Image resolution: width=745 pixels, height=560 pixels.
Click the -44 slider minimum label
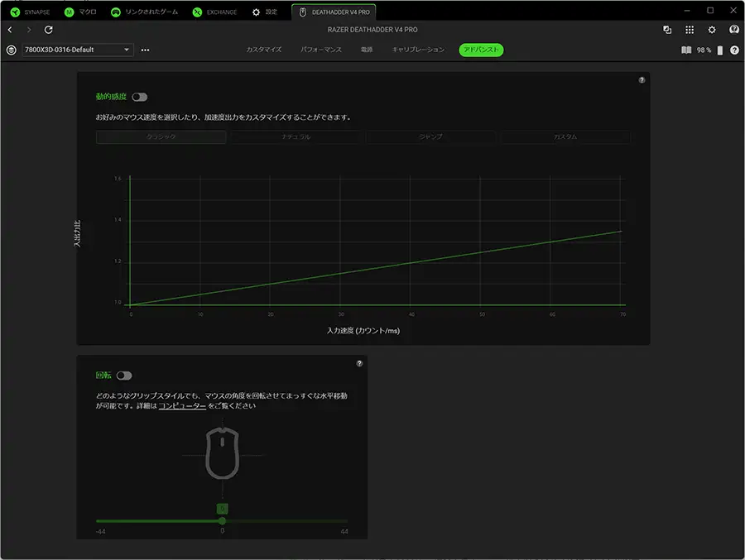pyautogui.click(x=101, y=532)
